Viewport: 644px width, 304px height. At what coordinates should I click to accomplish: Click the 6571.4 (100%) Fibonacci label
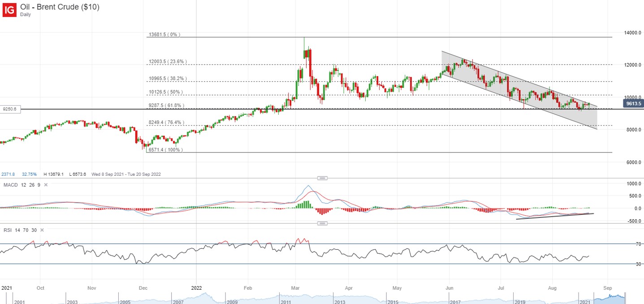click(165, 150)
